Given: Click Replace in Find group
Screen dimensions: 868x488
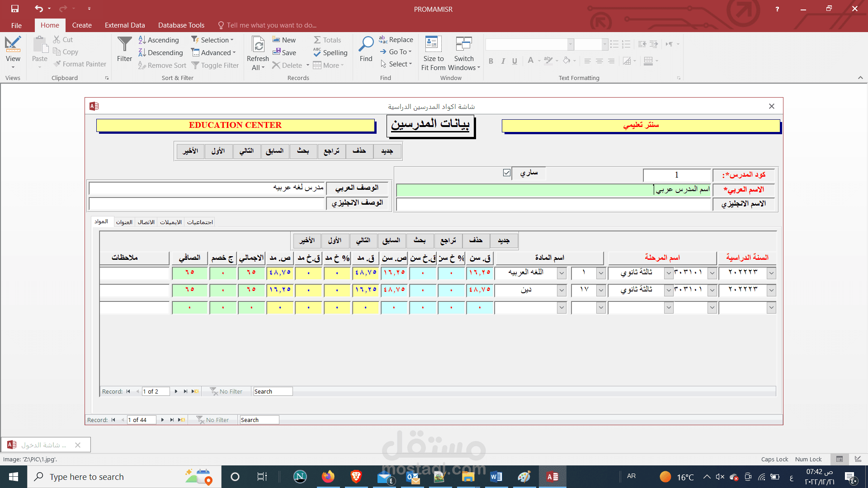Looking at the screenshot, I should pos(396,40).
